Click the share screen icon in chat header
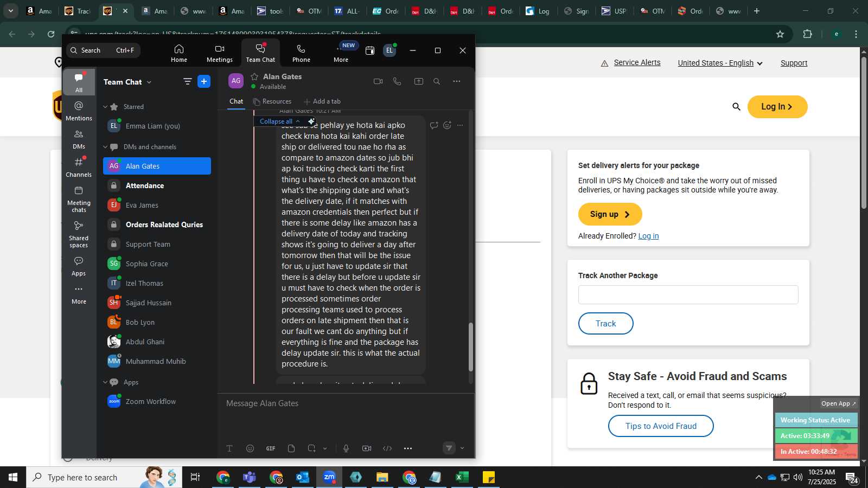Screen dimensions: 868x488 click(x=419, y=81)
